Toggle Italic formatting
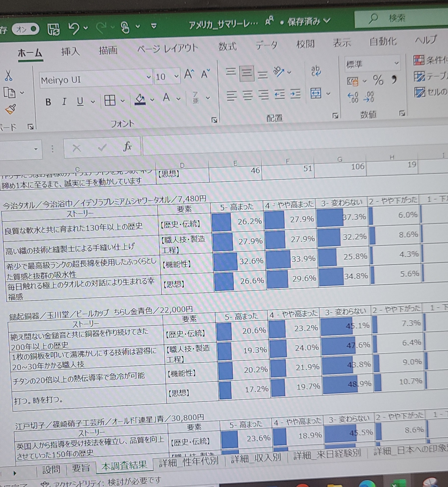448x487 pixels. pyautogui.click(x=64, y=101)
